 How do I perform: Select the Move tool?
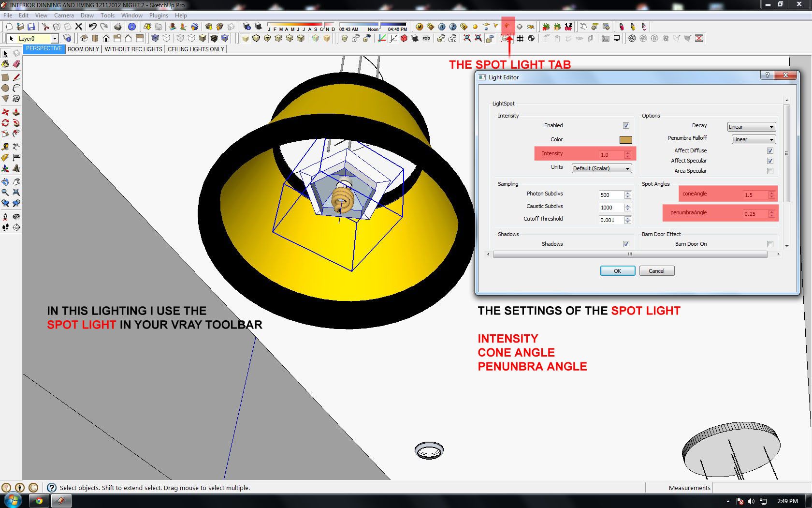tap(5, 112)
